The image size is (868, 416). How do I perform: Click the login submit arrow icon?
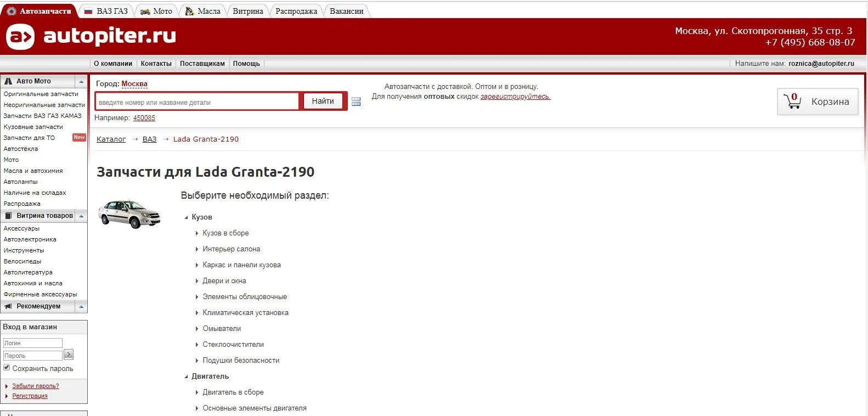(69, 355)
